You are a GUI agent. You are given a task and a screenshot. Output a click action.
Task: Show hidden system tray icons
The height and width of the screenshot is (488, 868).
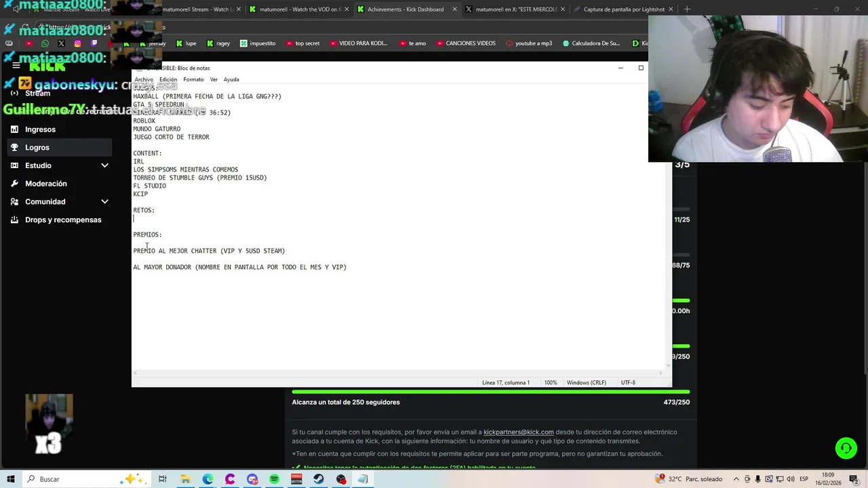pos(736,479)
